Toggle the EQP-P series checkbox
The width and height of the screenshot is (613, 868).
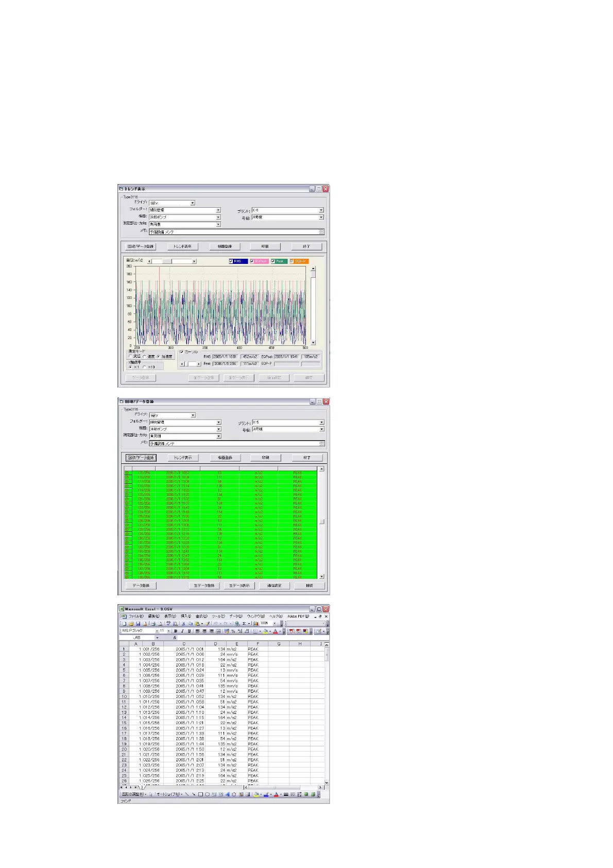click(292, 261)
